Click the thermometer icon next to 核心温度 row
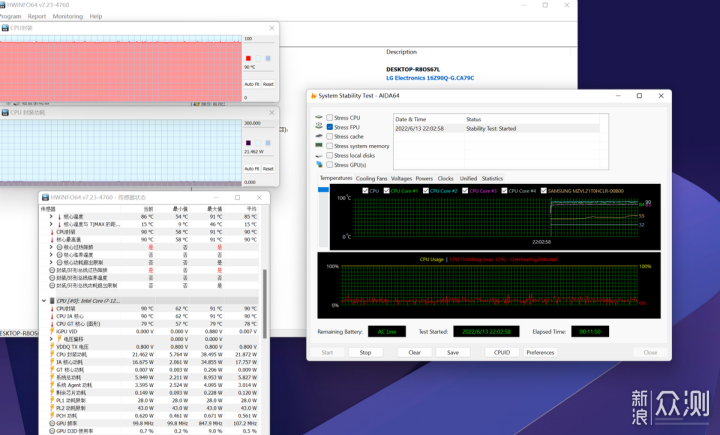The width and height of the screenshot is (720, 435). [59, 216]
